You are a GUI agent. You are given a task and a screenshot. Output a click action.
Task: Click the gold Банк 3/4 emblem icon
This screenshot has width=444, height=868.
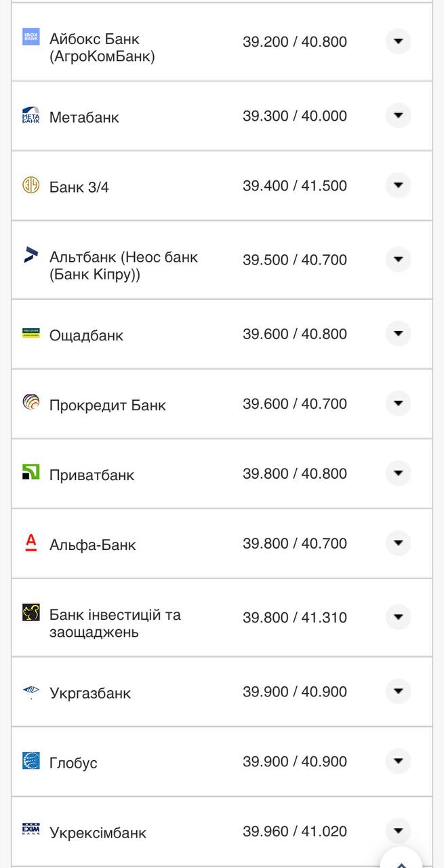31,185
